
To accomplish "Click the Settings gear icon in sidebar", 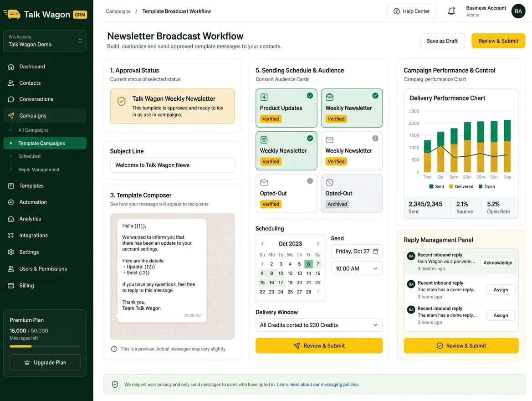I will [11, 252].
